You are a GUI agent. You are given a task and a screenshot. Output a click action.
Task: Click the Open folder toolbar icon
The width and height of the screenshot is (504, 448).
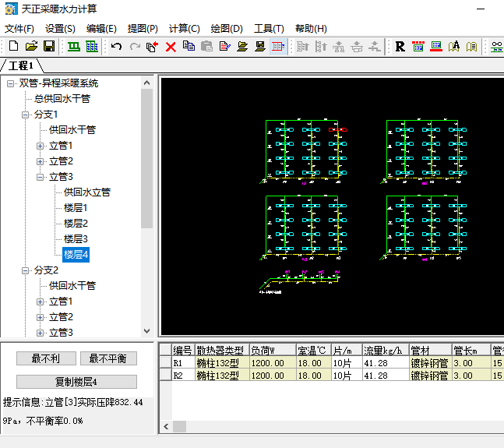30,47
